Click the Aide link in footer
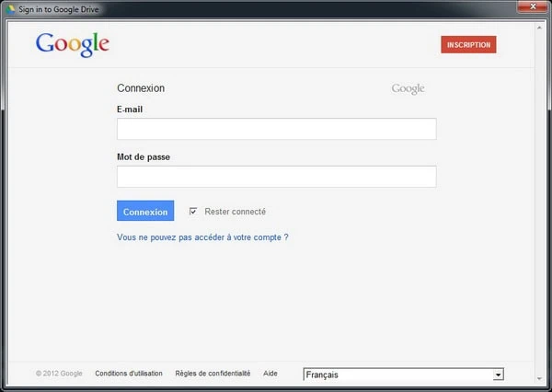Image resolution: width=552 pixels, height=392 pixels. pos(270,374)
